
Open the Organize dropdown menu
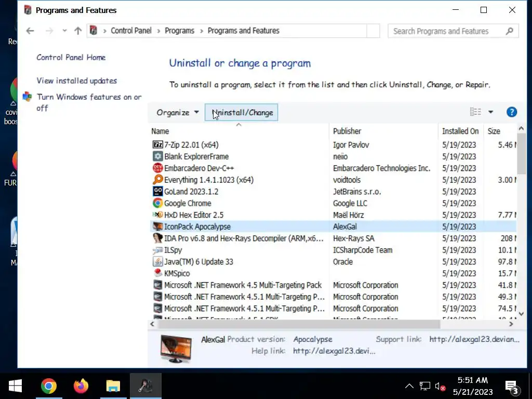click(x=178, y=112)
